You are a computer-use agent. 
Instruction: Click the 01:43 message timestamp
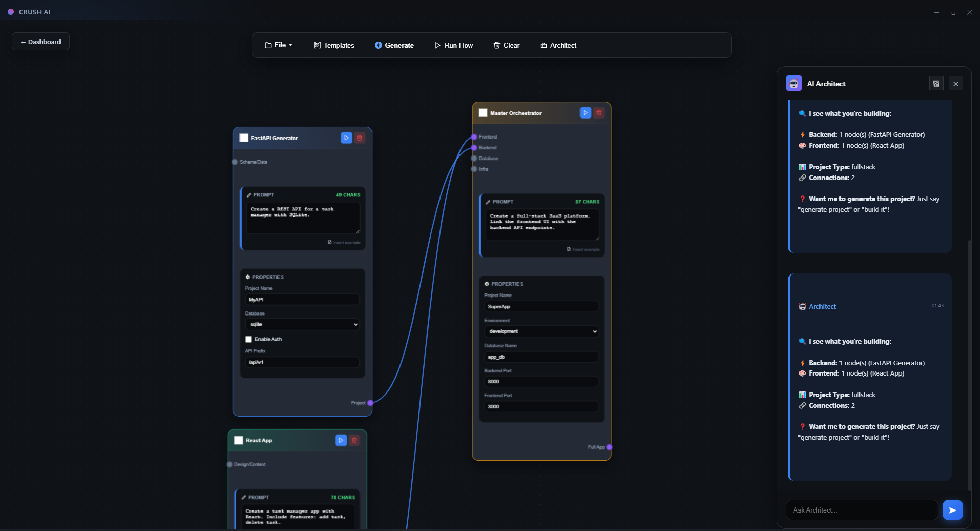tap(937, 306)
